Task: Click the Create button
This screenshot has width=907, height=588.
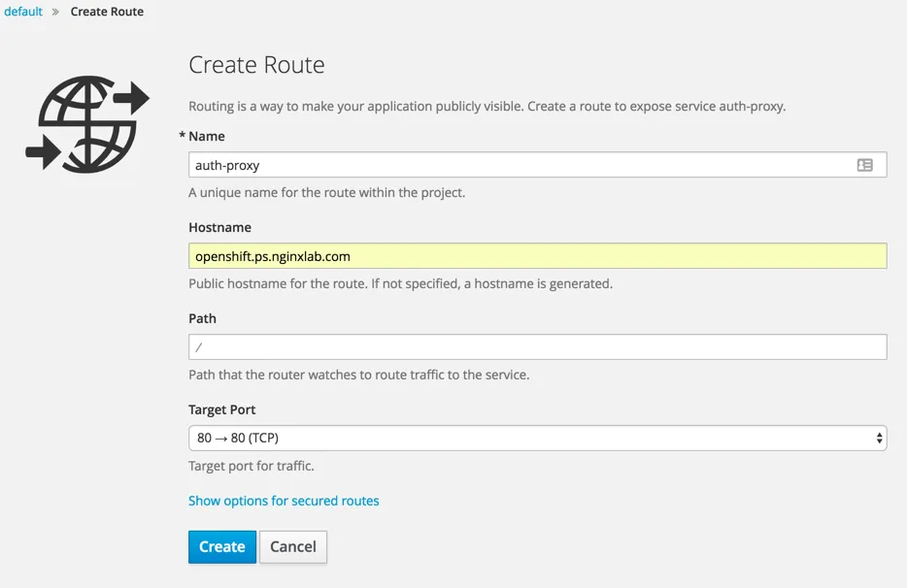Action: click(221, 546)
